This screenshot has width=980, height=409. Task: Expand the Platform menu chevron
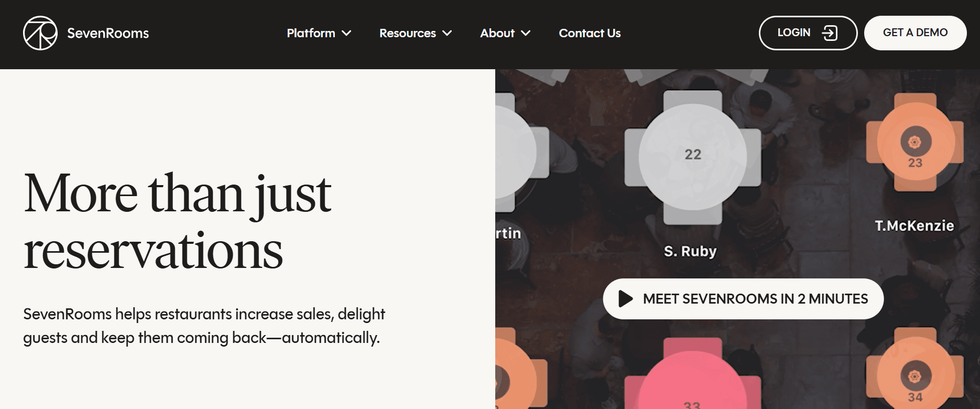(346, 34)
